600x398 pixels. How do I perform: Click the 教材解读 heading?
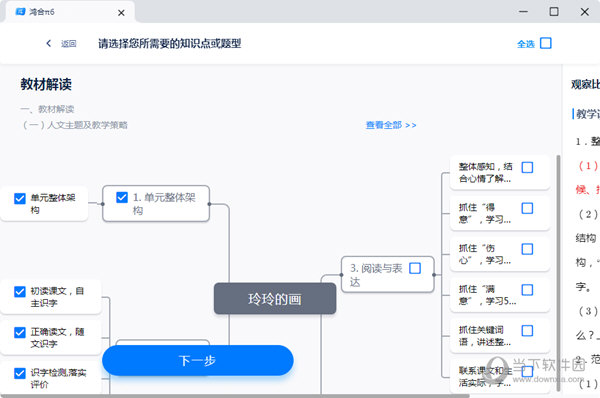point(46,84)
